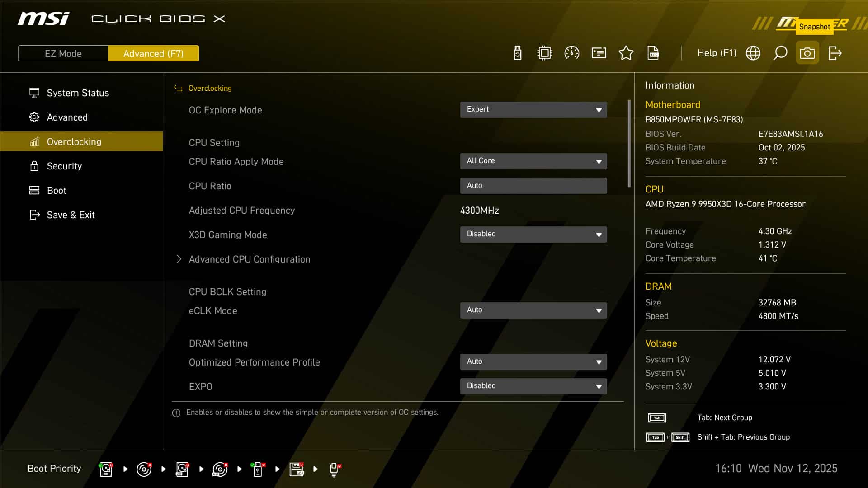Open the eCLK Mode dropdown
The height and width of the screenshot is (488, 868).
pos(533,310)
